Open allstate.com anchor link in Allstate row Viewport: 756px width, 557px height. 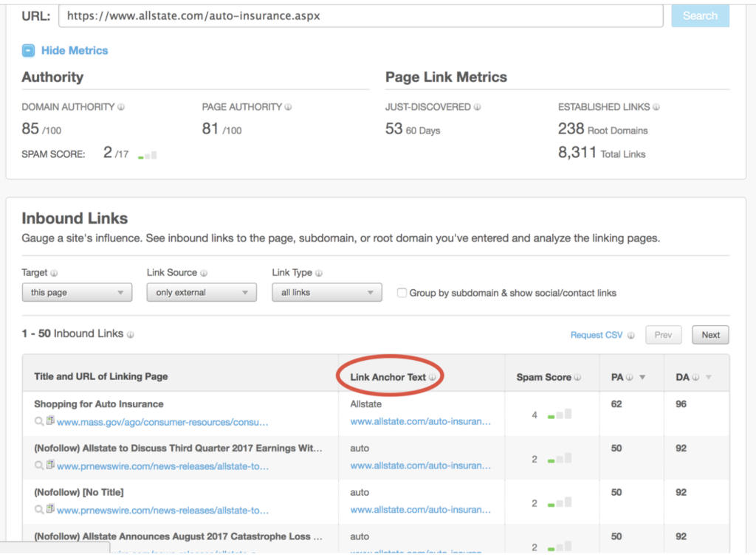(x=420, y=421)
